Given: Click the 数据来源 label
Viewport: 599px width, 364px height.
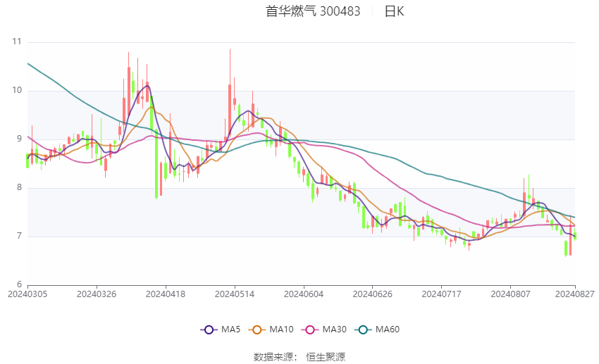Looking at the screenshot, I should coord(273,357).
